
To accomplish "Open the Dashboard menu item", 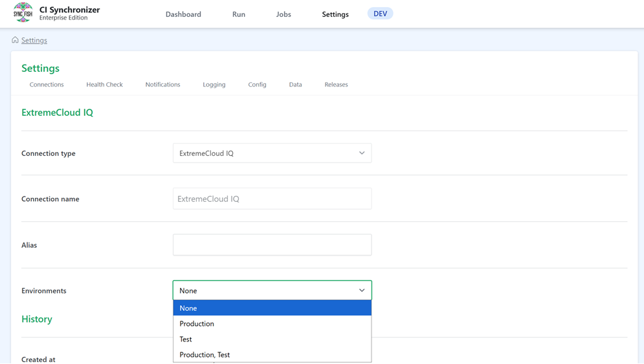I will click(x=183, y=14).
